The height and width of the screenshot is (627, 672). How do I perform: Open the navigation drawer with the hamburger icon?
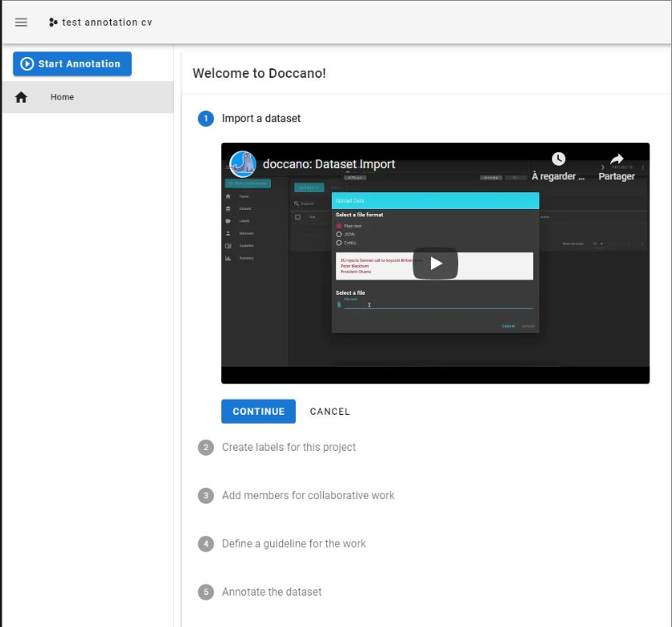point(22,22)
